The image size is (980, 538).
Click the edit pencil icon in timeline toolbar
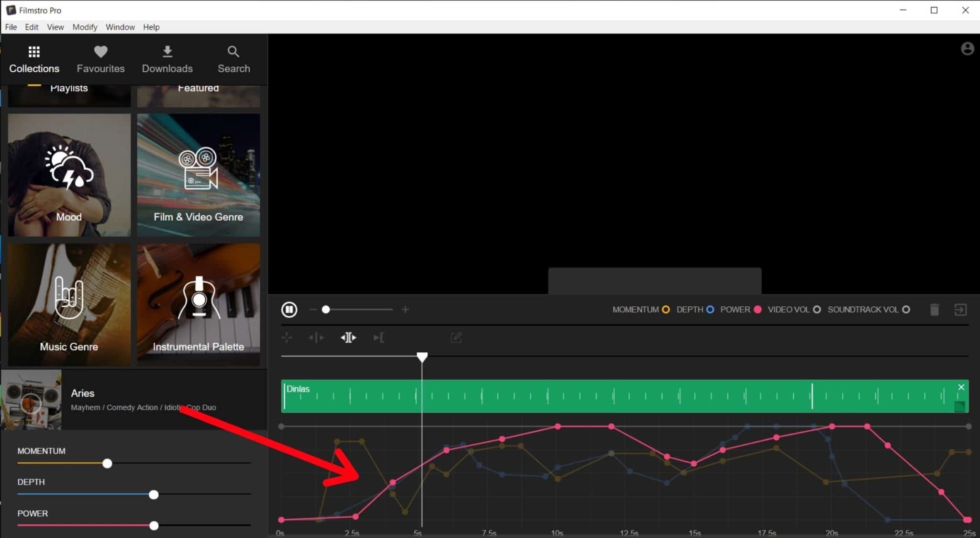click(x=456, y=337)
